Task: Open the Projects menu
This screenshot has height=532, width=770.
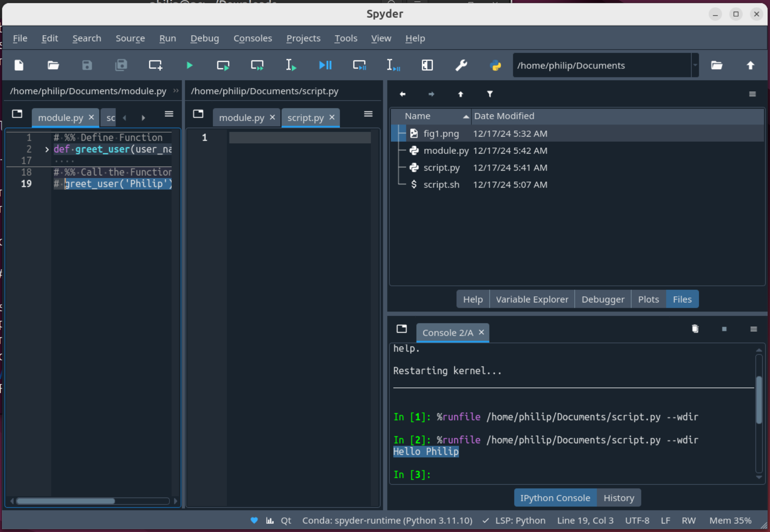Action: click(303, 38)
